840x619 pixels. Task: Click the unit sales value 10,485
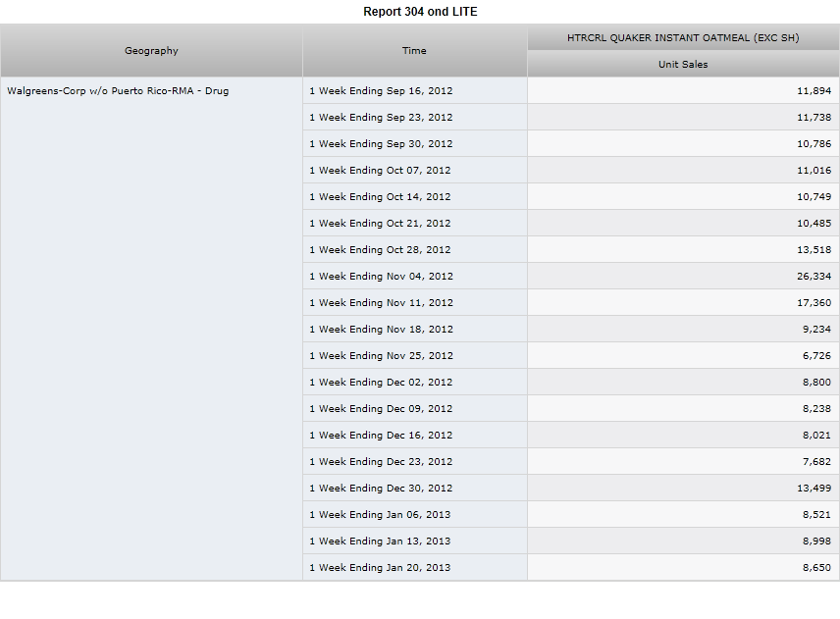click(x=814, y=224)
